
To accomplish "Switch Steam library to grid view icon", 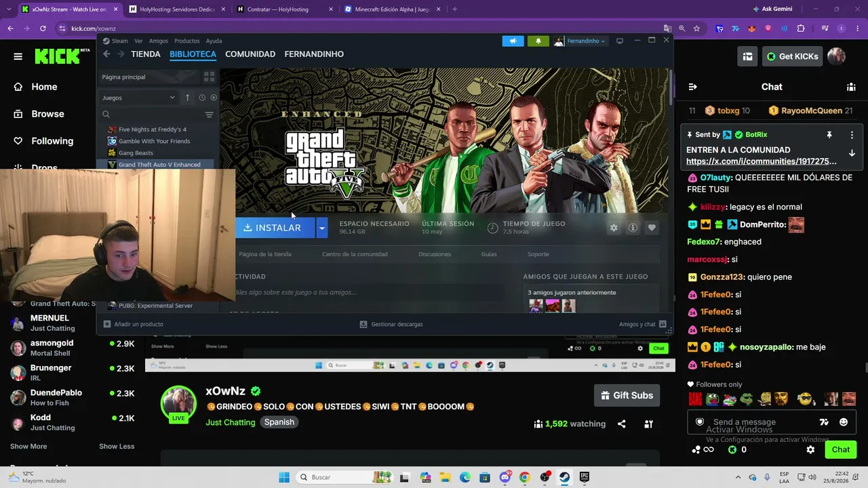I will 209,77.
